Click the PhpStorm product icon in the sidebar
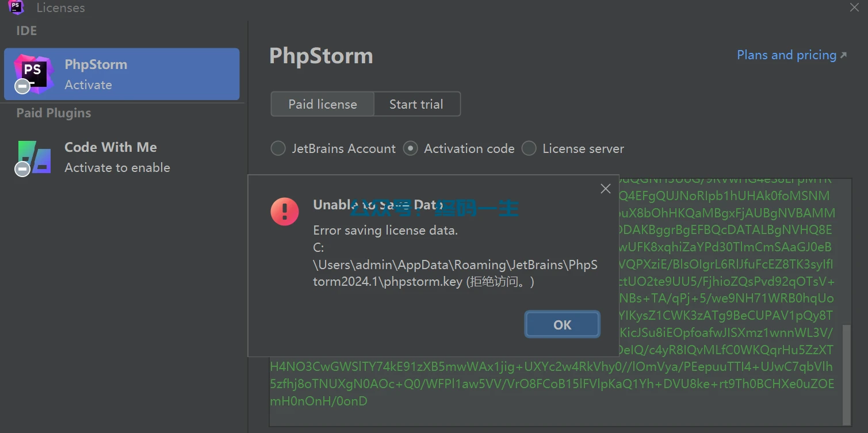Image resolution: width=868 pixels, height=433 pixels. tap(33, 72)
